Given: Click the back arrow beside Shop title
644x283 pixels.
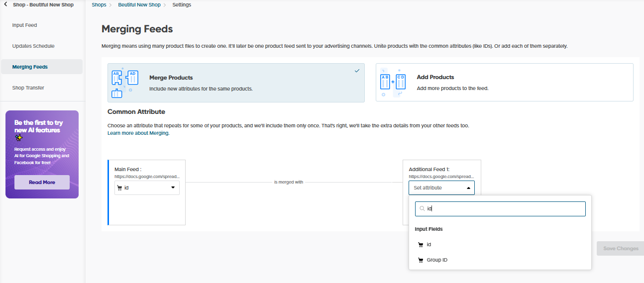Looking at the screenshot, I should 5,5.
